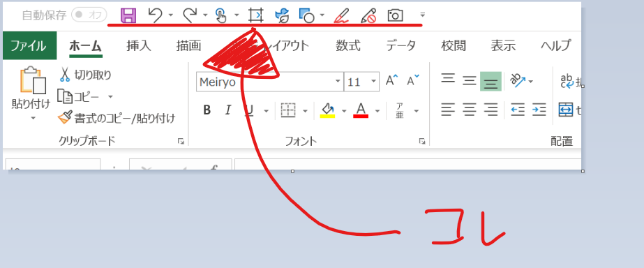644x268 pixels.
Task: Click the text orientation icon
Action: pos(518,80)
